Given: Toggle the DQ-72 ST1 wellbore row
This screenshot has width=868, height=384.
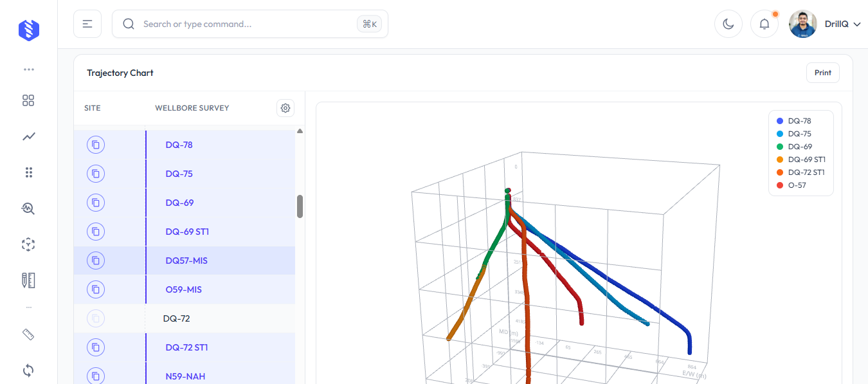Looking at the screenshot, I should click(x=185, y=347).
